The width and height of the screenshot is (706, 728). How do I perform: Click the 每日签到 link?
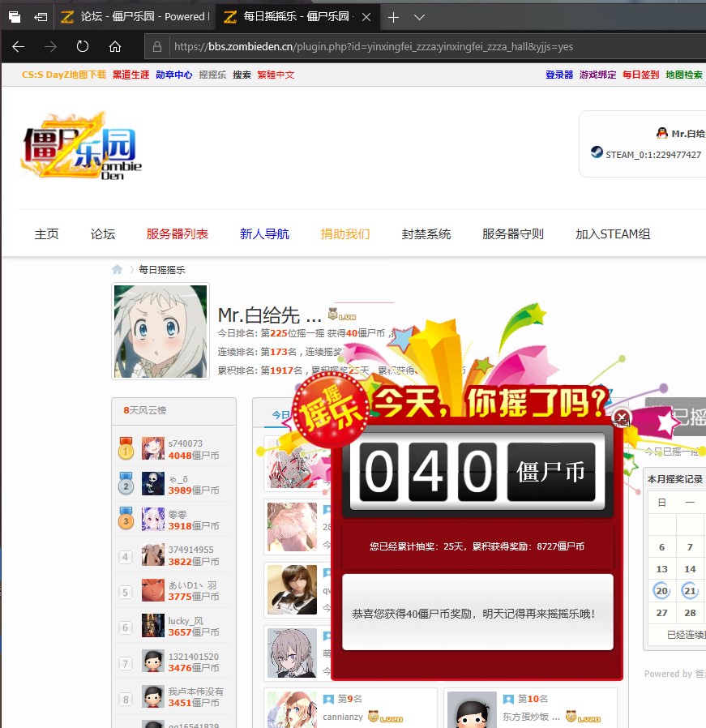pos(640,74)
